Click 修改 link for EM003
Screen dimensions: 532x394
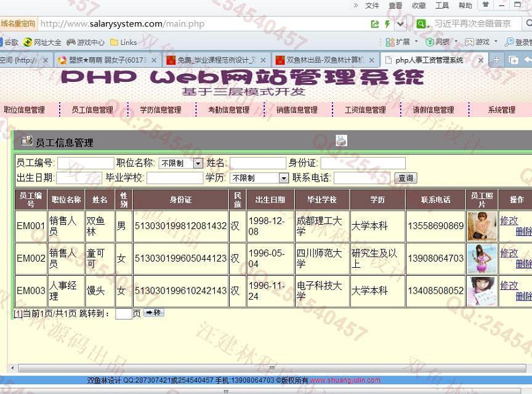coord(509,286)
